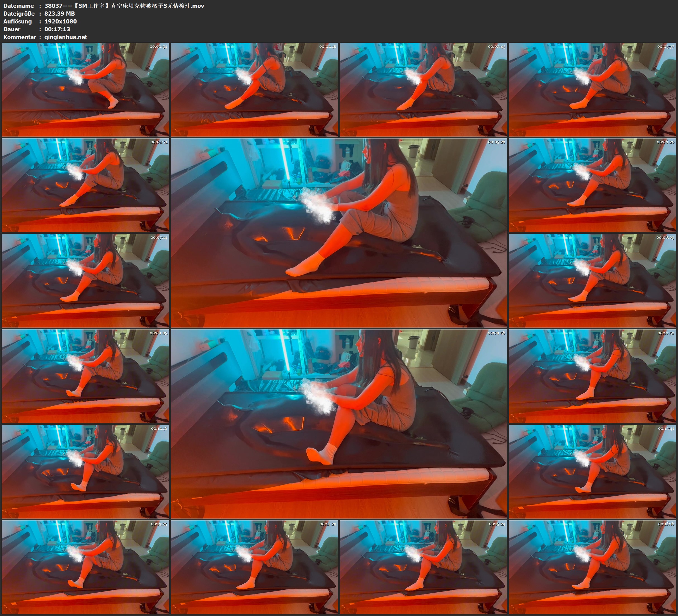
Task: Click the Dauer value 00:17:13
Action: [57, 29]
